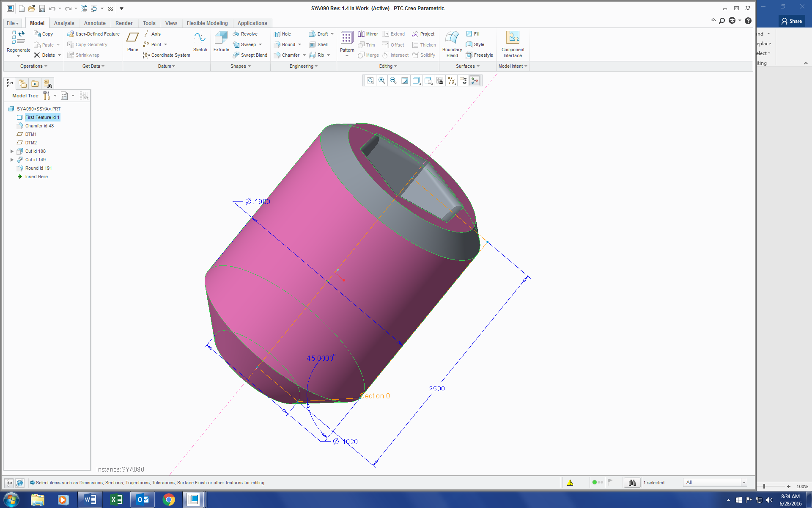Open the Component Interface tool
Image resolution: width=812 pixels, height=508 pixels.
[513, 44]
